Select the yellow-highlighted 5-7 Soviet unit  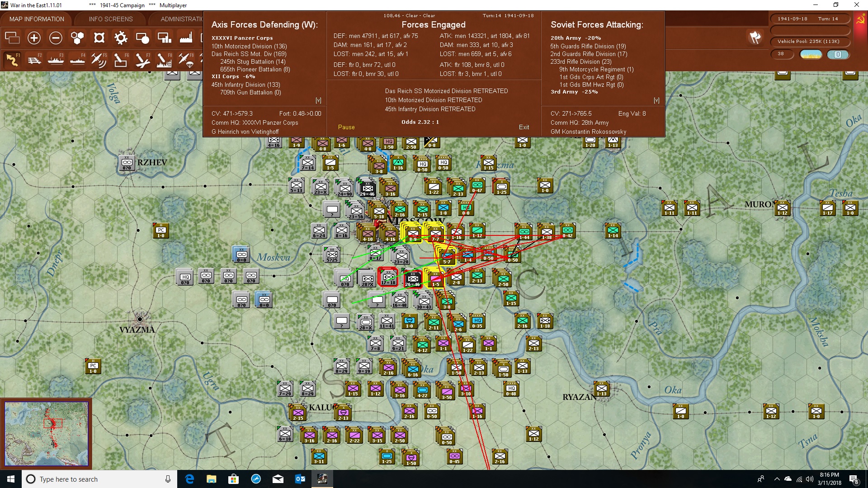coord(447,256)
